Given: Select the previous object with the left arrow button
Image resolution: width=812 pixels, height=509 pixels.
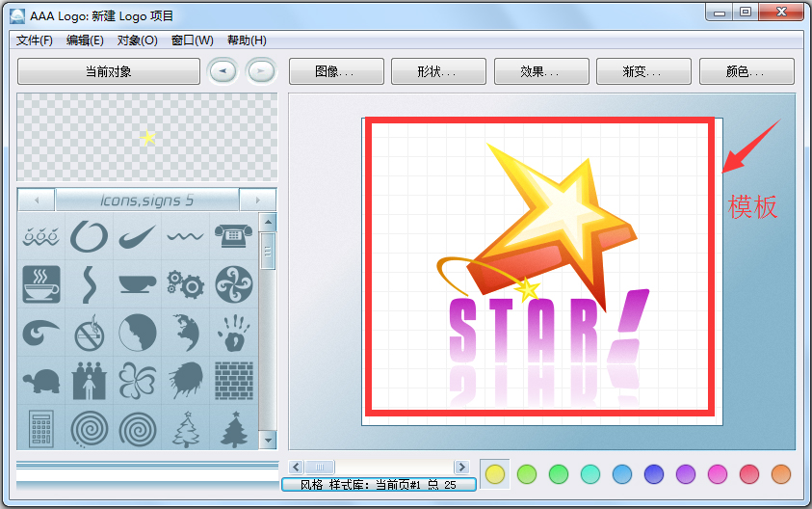Looking at the screenshot, I should coord(223,71).
